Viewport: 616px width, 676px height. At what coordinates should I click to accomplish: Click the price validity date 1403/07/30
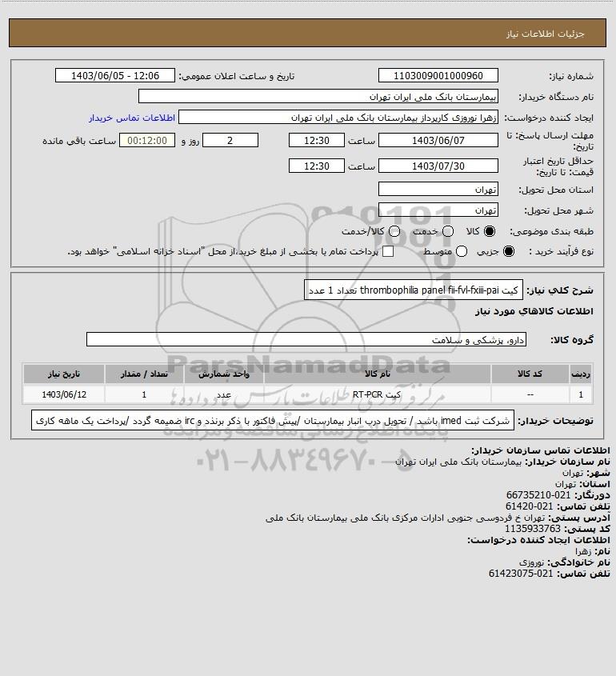[438, 166]
